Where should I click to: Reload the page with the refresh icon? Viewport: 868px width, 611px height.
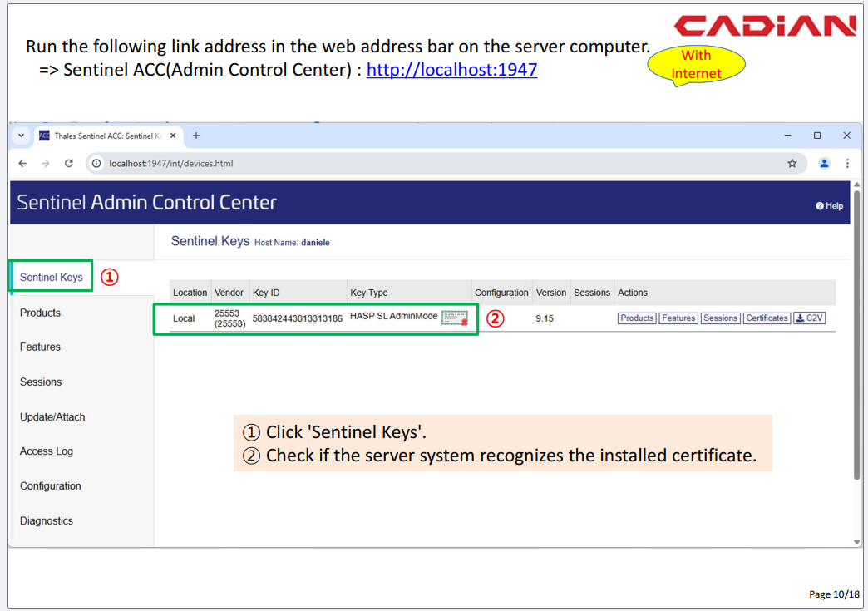click(x=69, y=164)
